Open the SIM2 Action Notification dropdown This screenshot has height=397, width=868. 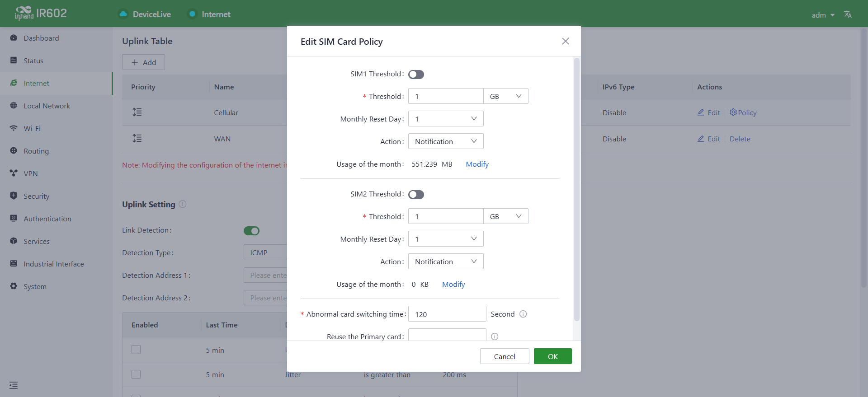pyautogui.click(x=446, y=262)
